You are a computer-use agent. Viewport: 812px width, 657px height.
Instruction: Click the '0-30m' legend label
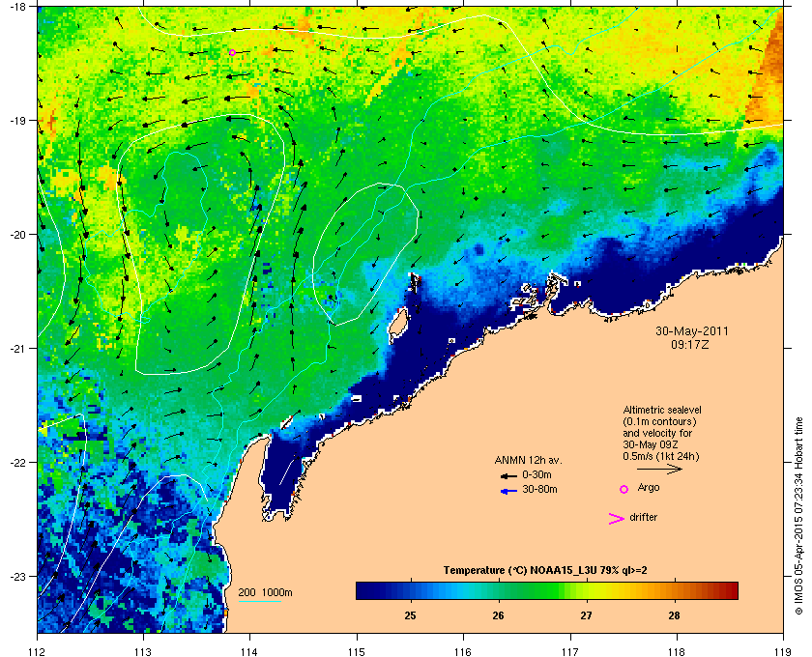(x=536, y=474)
